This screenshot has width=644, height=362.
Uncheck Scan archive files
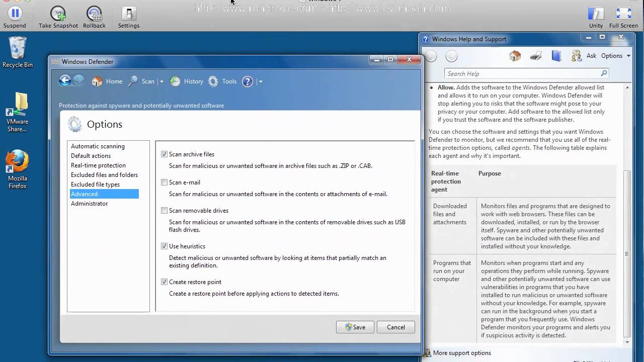(164, 154)
